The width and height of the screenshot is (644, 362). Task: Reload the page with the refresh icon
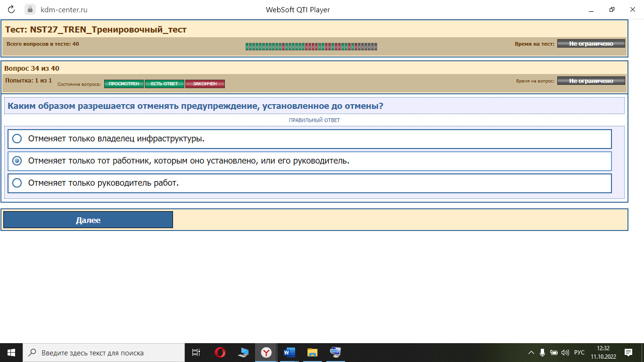pos(12,9)
